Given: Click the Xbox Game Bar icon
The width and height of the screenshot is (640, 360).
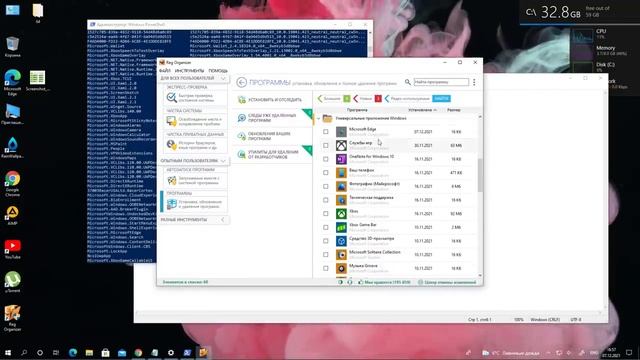Looking at the screenshot, I should [x=341, y=227].
